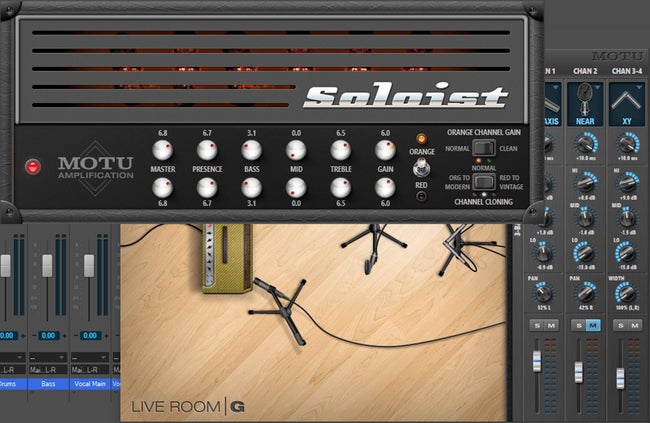Toggle the Orange Channel Gain NORMAL/CLEAN switch
The image size is (650, 423).
pos(484,148)
